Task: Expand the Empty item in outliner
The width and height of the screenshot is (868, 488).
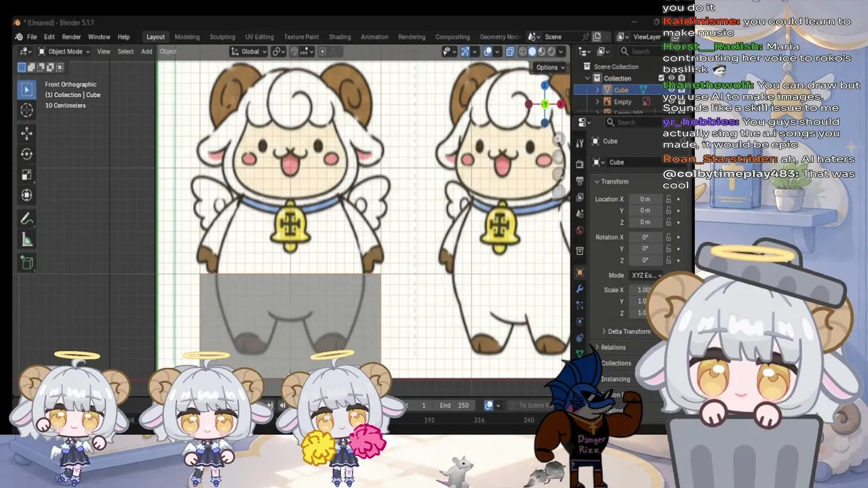Action: coord(597,102)
